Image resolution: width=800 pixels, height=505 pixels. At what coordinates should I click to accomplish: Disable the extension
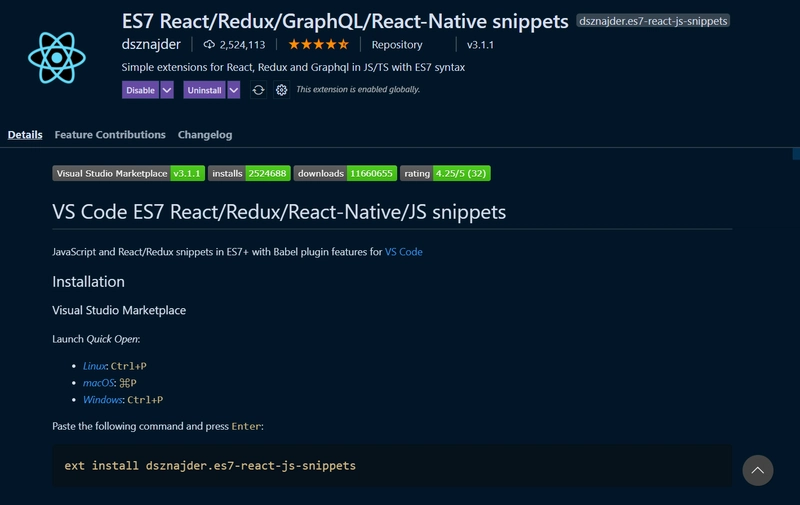[140, 90]
